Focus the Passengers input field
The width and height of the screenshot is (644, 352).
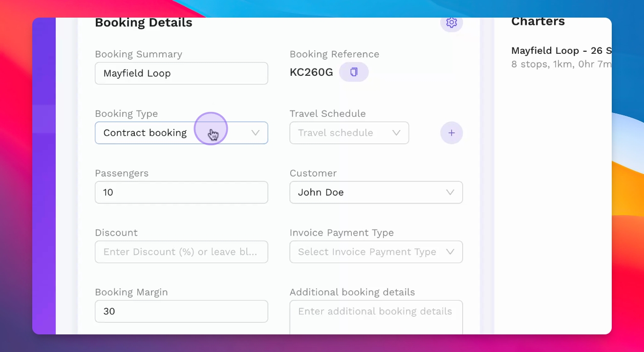[181, 193]
